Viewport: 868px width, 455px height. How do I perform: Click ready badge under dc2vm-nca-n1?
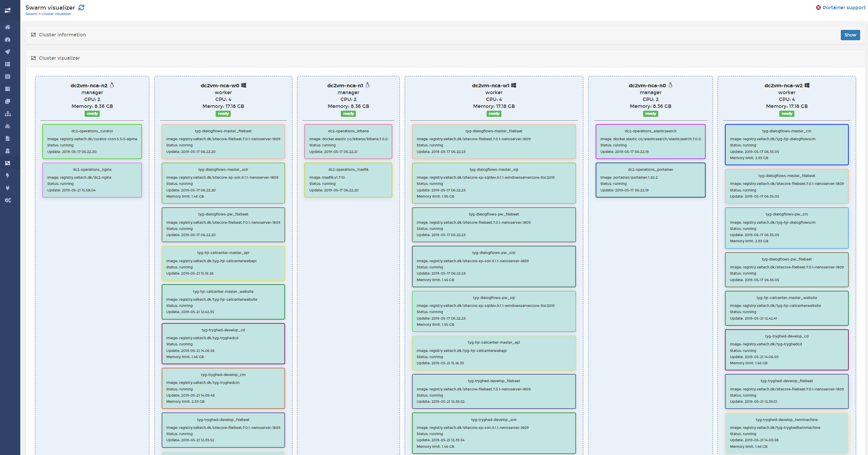(x=348, y=114)
